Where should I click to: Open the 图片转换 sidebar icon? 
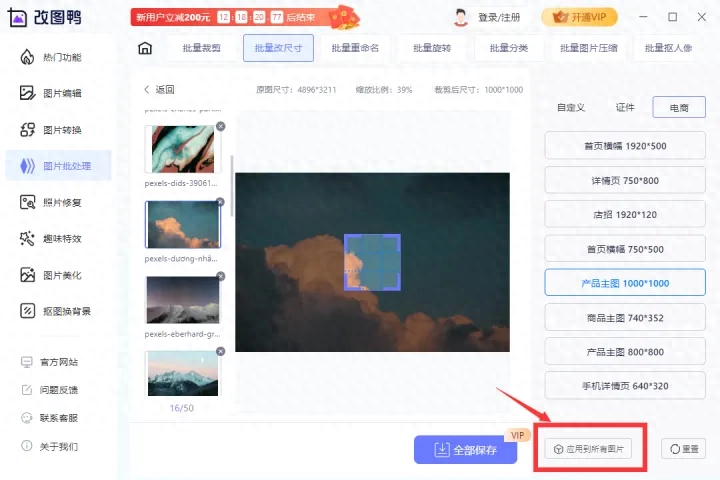[28, 130]
